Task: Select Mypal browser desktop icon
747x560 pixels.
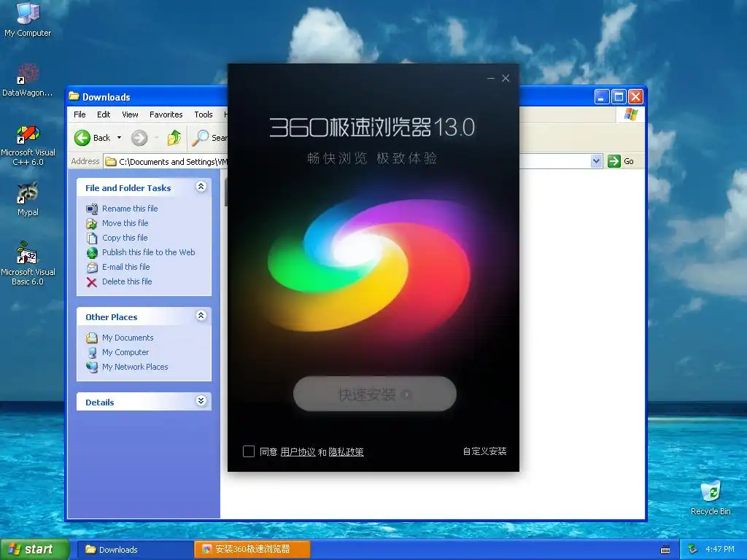Action: tap(28, 199)
